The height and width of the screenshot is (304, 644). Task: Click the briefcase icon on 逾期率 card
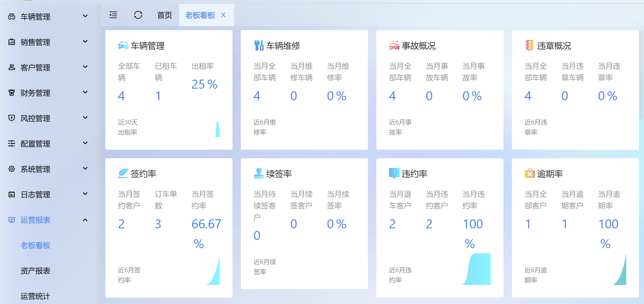click(530, 174)
